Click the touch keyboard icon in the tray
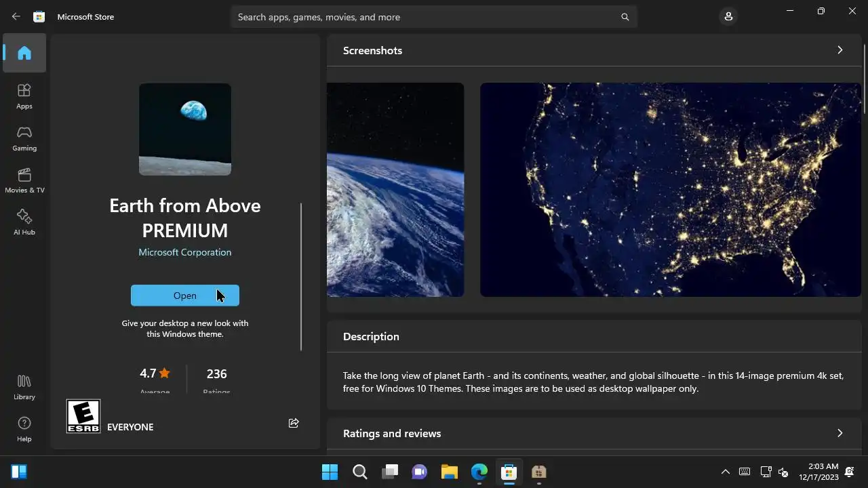Image resolution: width=868 pixels, height=488 pixels. click(745, 472)
